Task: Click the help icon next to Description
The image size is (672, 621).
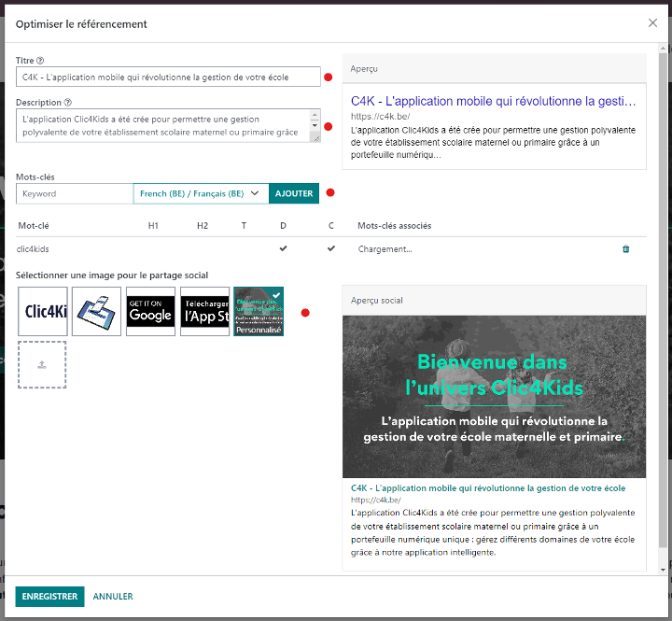Action: coord(68,103)
